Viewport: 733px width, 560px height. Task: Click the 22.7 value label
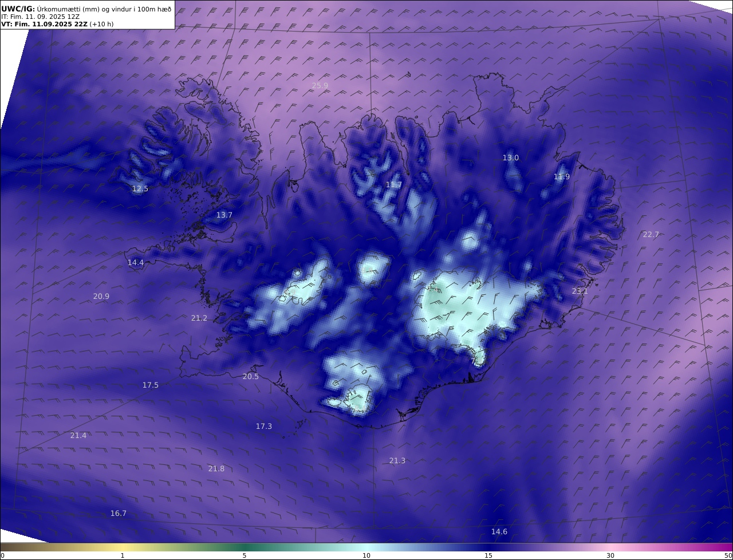point(651,235)
